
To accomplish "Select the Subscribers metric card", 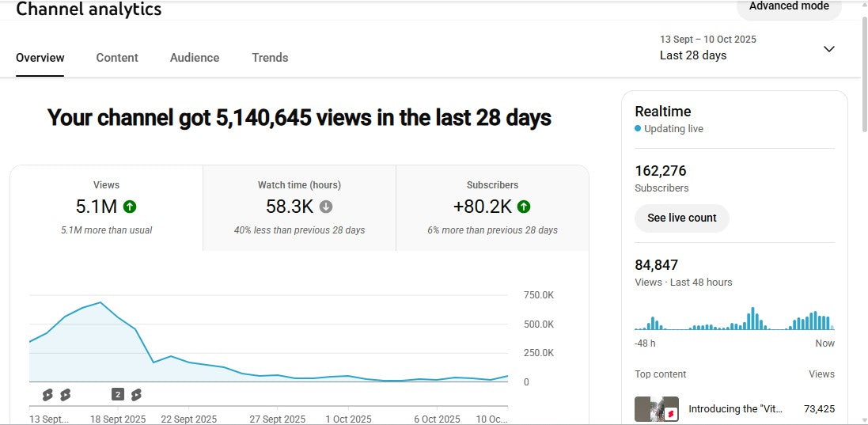I will click(x=492, y=208).
